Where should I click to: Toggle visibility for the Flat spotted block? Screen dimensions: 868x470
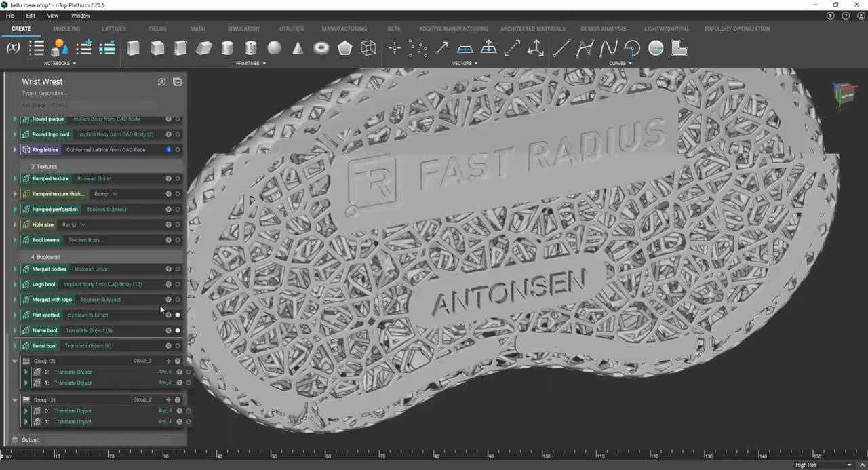click(178, 315)
